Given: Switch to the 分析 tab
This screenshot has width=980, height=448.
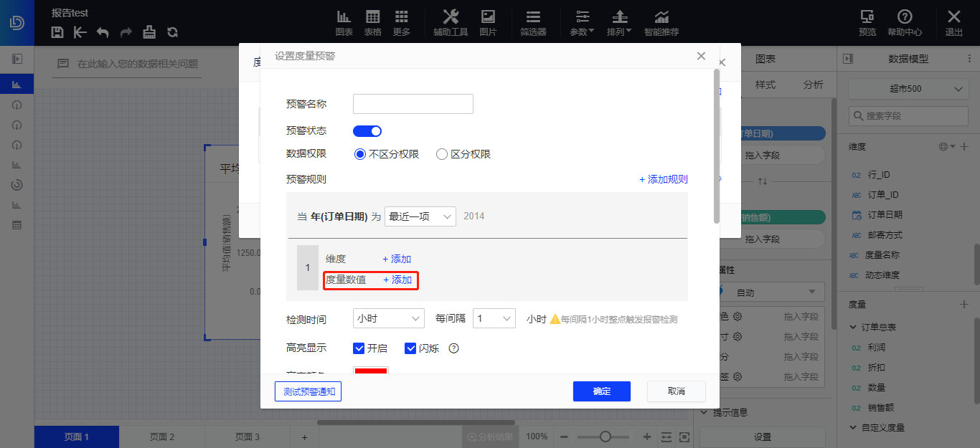Looking at the screenshot, I should point(813,85).
